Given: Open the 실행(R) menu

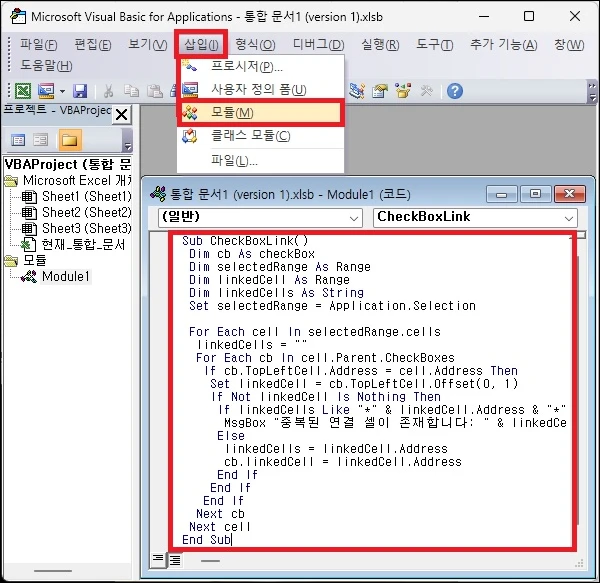Looking at the screenshot, I should pos(380,44).
